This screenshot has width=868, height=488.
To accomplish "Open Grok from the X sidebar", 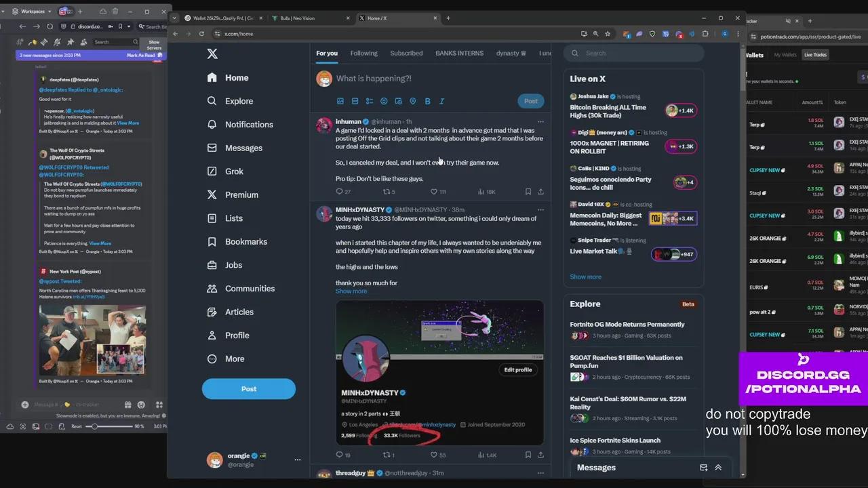I will pos(234,171).
